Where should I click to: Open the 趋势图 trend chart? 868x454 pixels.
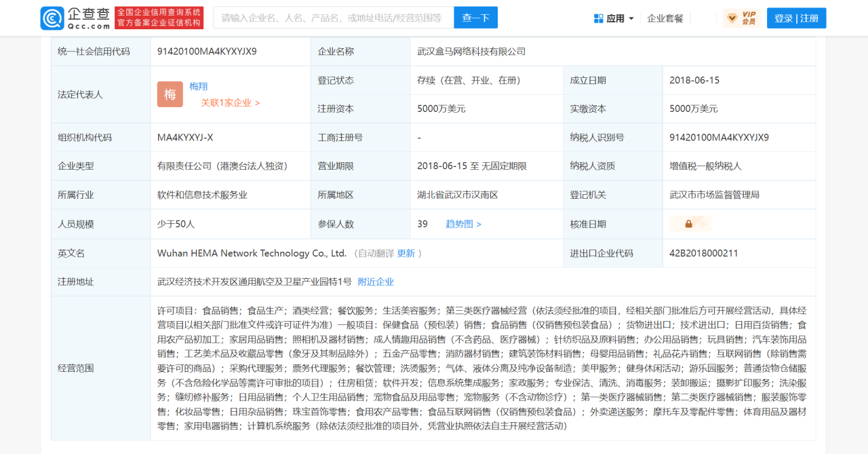(463, 224)
